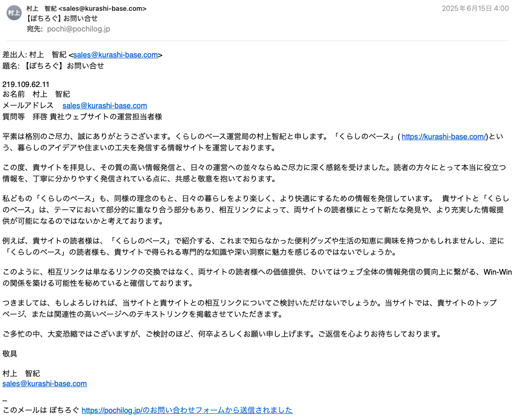Click the 題名 line in the body
The height and width of the screenshot is (420, 519).
click(53, 66)
